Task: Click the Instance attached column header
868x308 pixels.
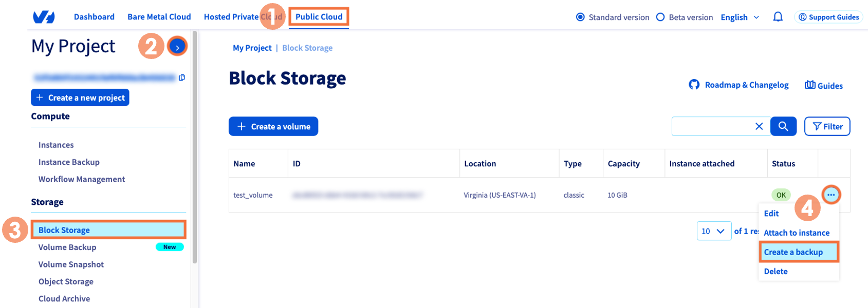Action: (701, 164)
